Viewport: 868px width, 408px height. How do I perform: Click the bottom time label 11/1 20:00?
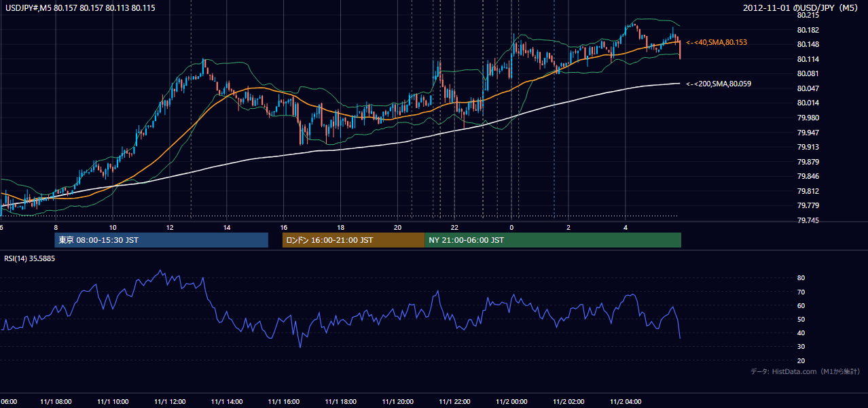tap(398, 402)
